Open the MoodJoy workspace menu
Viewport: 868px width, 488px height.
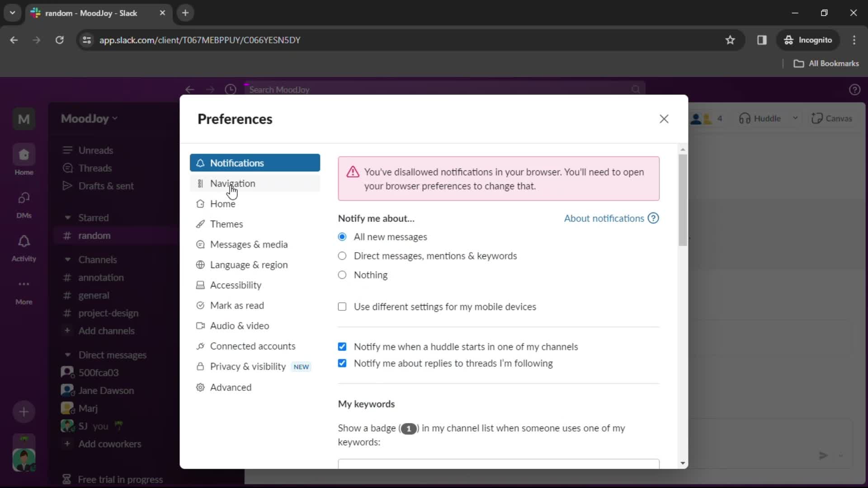tap(89, 118)
